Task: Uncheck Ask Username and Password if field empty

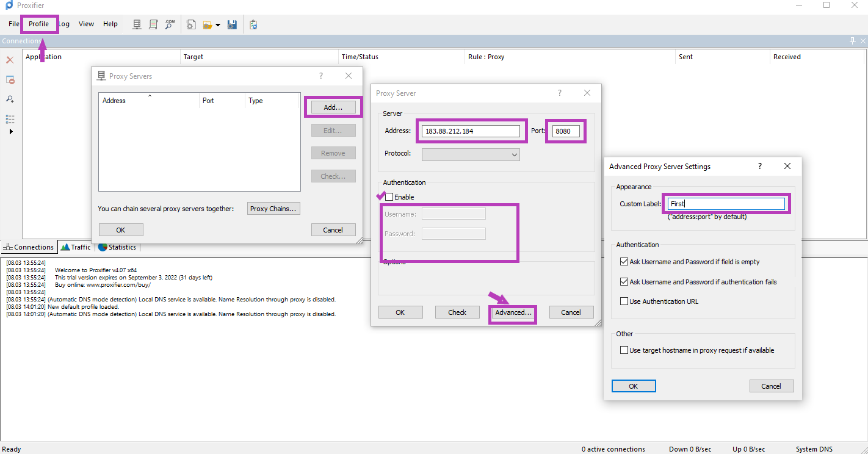Action: (624, 262)
